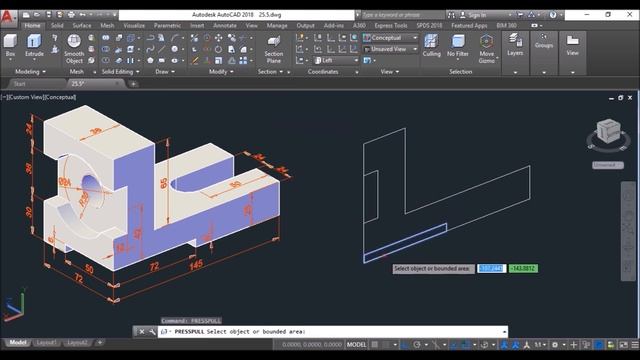Activate the Section Plane tool

pyautogui.click(x=273, y=49)
